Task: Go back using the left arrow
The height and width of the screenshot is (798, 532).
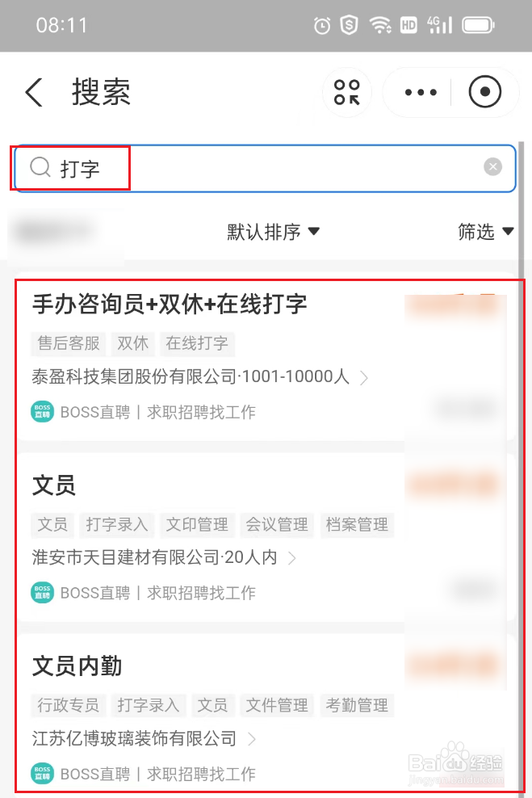Action: [x=34, y=92]
